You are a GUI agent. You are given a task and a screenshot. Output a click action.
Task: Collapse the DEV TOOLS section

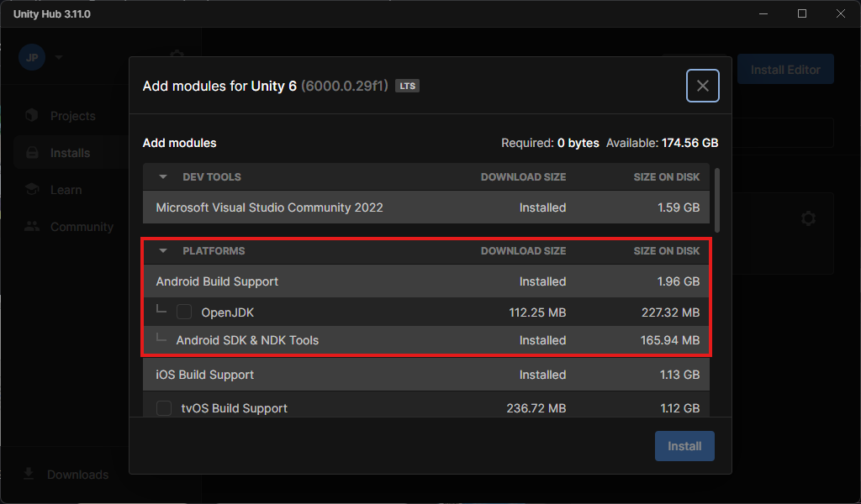pos(162,176)
